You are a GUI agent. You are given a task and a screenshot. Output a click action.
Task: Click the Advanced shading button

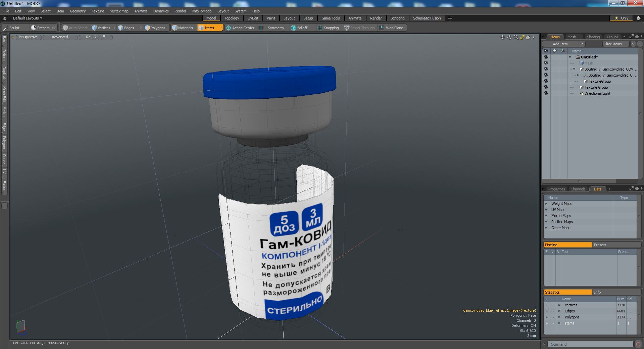tap(60, 37)
